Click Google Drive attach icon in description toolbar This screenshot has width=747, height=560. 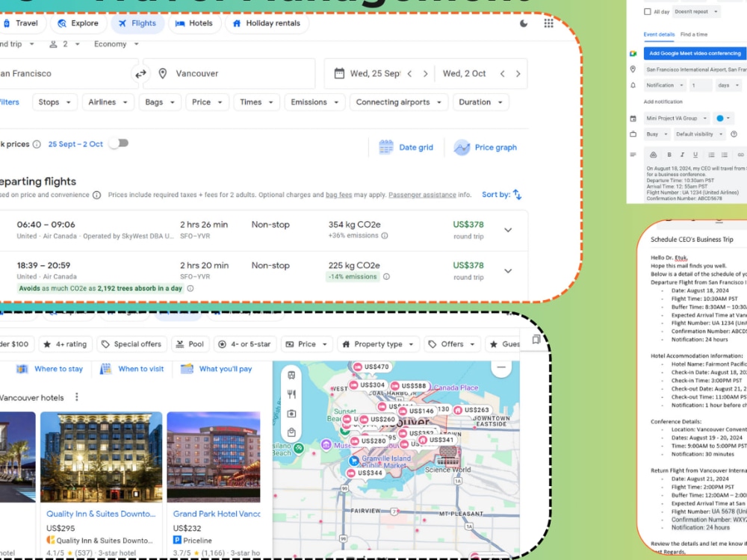pos(653,155)
